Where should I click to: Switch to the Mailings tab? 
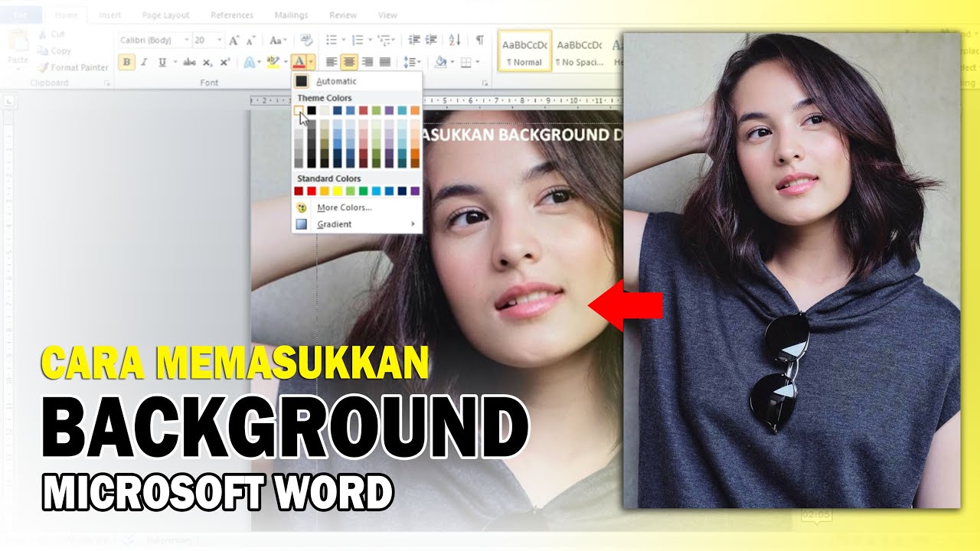[292, 15]
